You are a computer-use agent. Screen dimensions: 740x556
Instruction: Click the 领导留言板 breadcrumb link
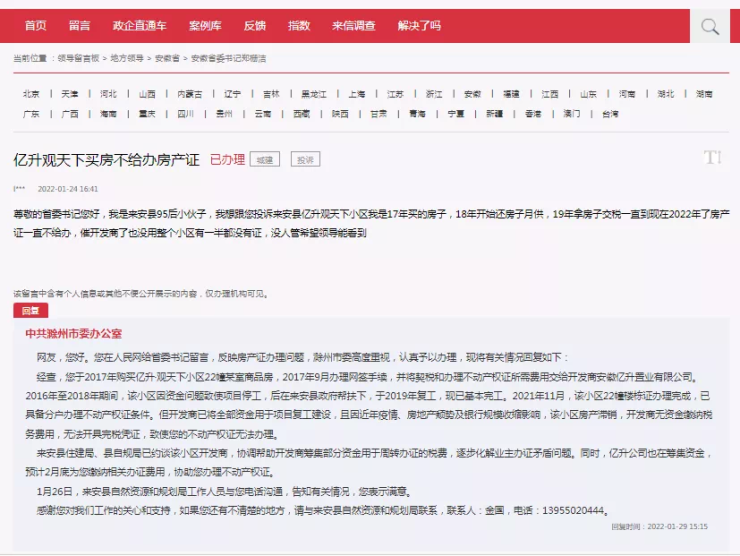78,58
